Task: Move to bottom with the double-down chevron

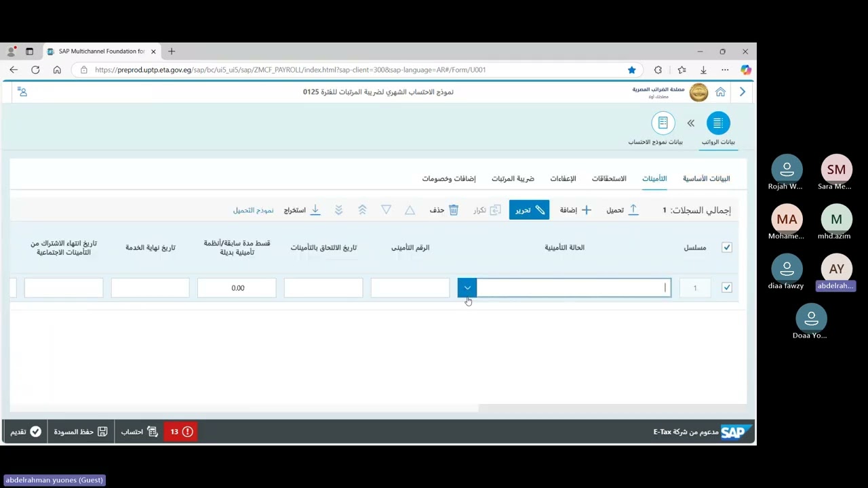Action: (338, 210)
